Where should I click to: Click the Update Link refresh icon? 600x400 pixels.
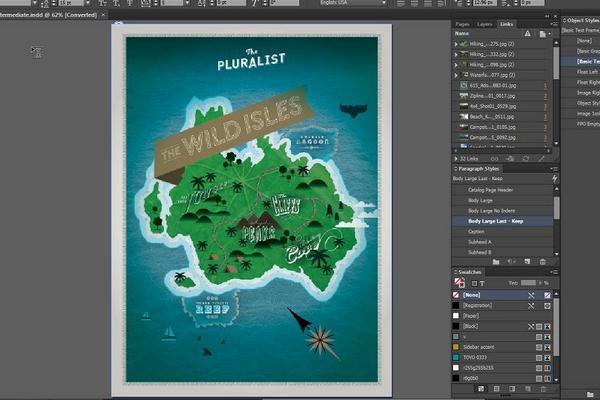(x=526, y=158)
